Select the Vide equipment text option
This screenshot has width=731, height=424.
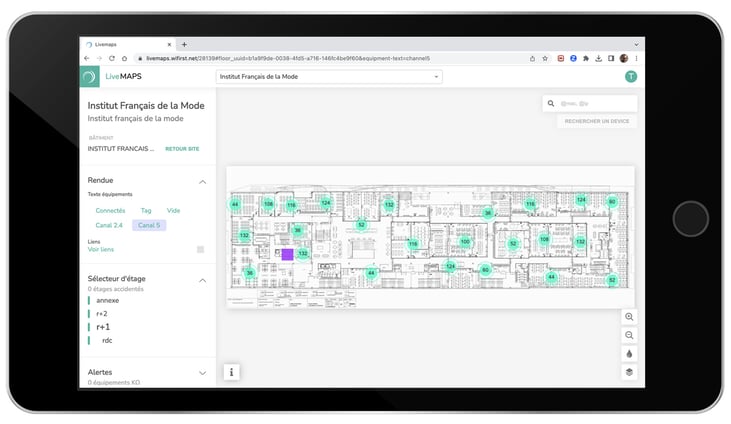(173, 211)
